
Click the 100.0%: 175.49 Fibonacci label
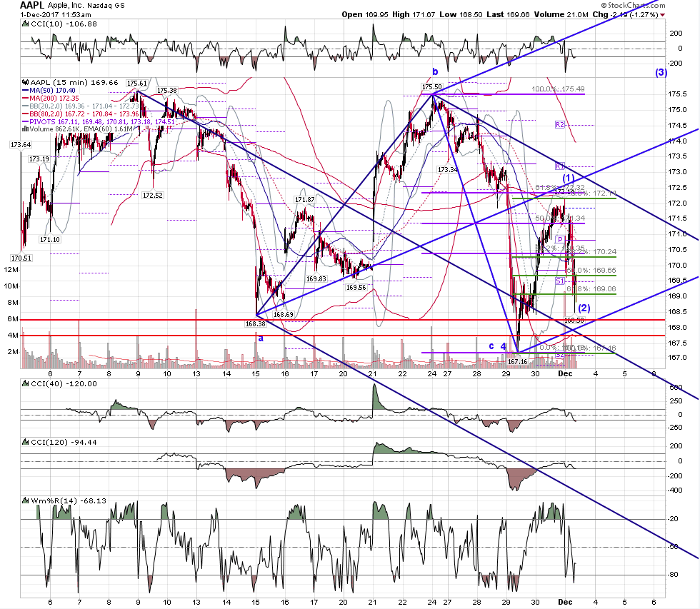pos(558,89)
